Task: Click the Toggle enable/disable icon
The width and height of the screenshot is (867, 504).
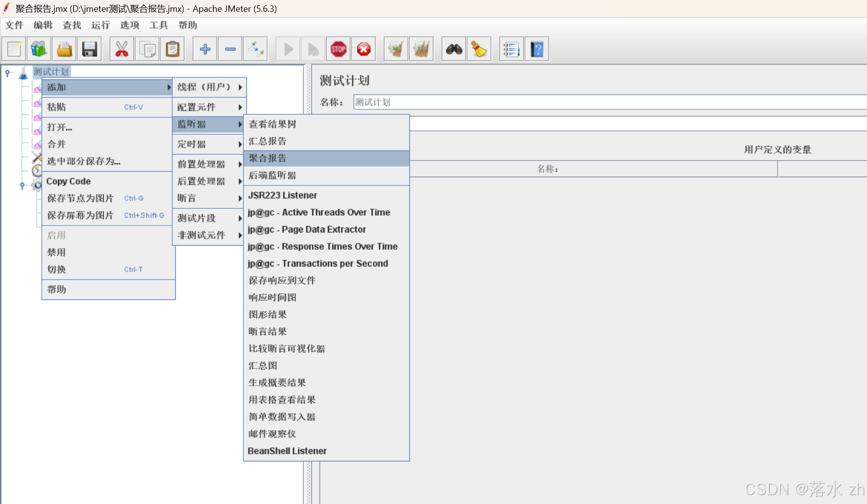Action: 255,49
